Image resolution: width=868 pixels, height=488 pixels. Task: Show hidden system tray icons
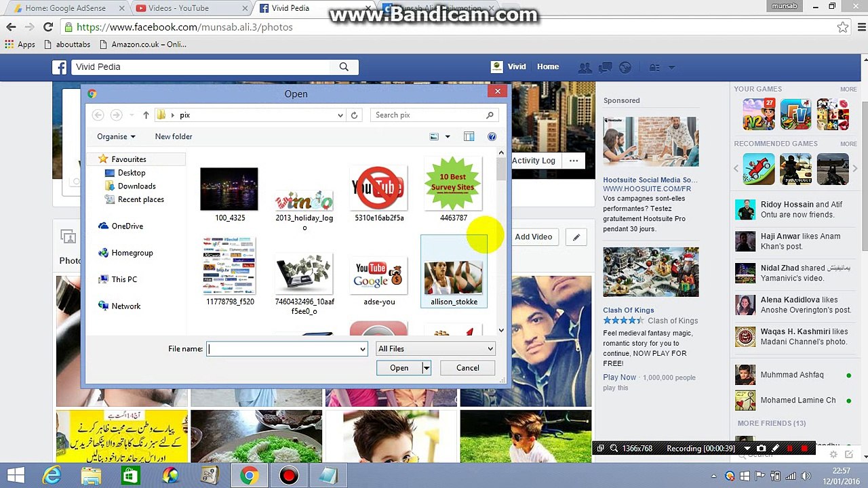714,476
